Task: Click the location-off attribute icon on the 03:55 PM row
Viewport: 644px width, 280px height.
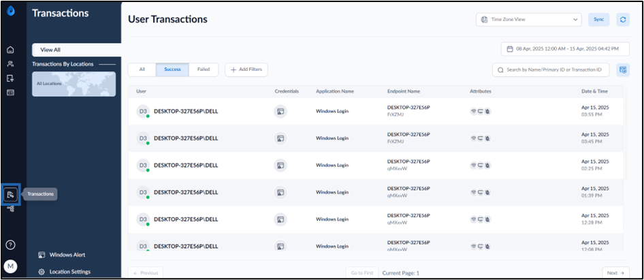Action: click(x=487, y=112)
